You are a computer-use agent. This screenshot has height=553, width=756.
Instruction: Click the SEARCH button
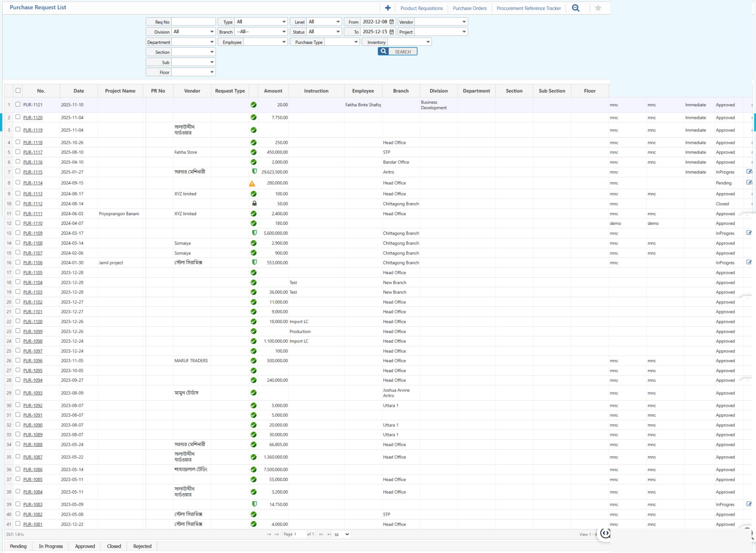pyautogui.click(x=402, y=51)
